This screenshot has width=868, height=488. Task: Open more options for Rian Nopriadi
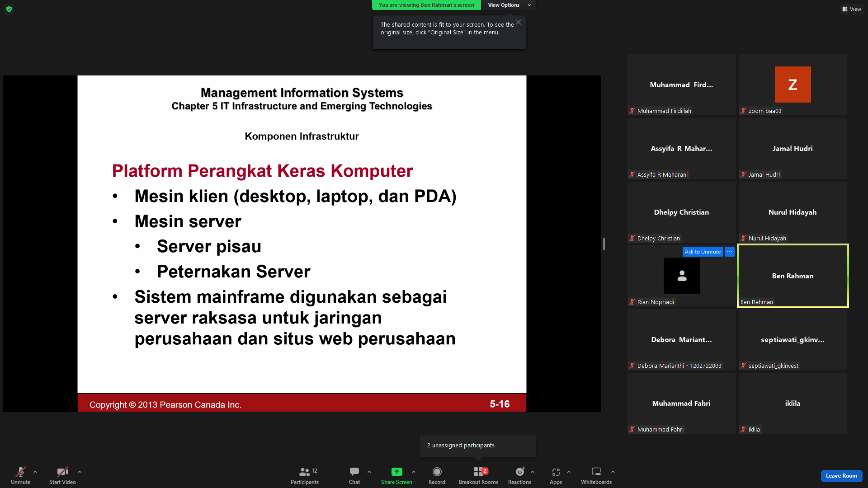tap(730, 252)
